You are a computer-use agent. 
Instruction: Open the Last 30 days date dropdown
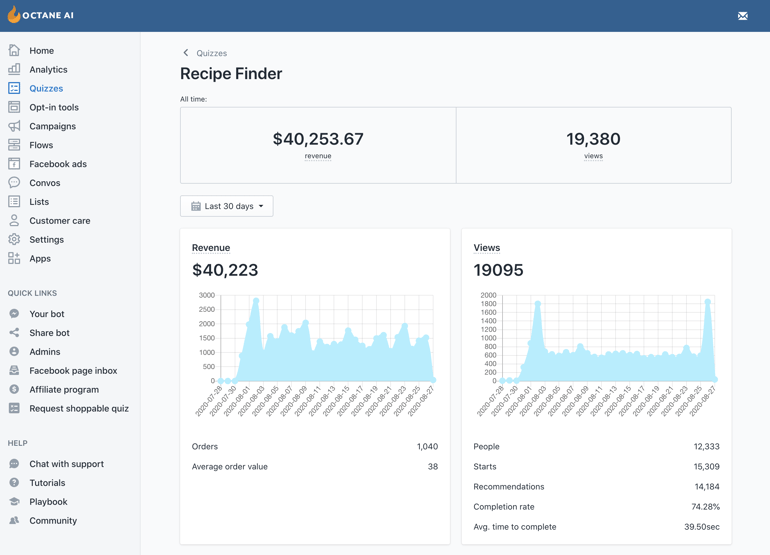(227, 206)
